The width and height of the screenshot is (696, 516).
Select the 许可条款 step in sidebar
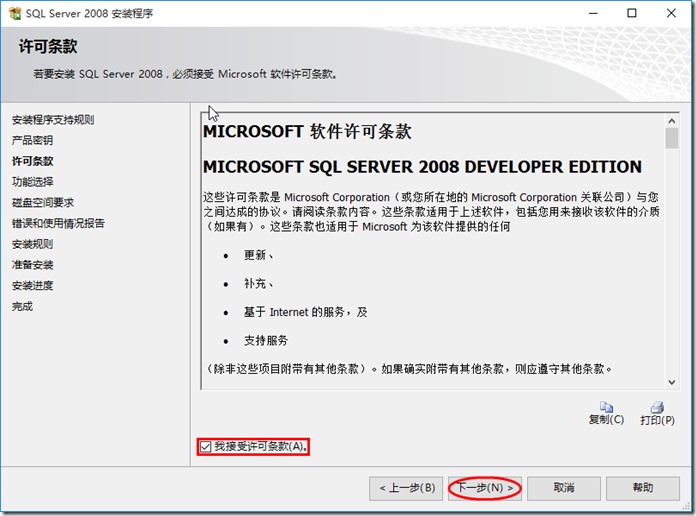click(x=32, y=161)
